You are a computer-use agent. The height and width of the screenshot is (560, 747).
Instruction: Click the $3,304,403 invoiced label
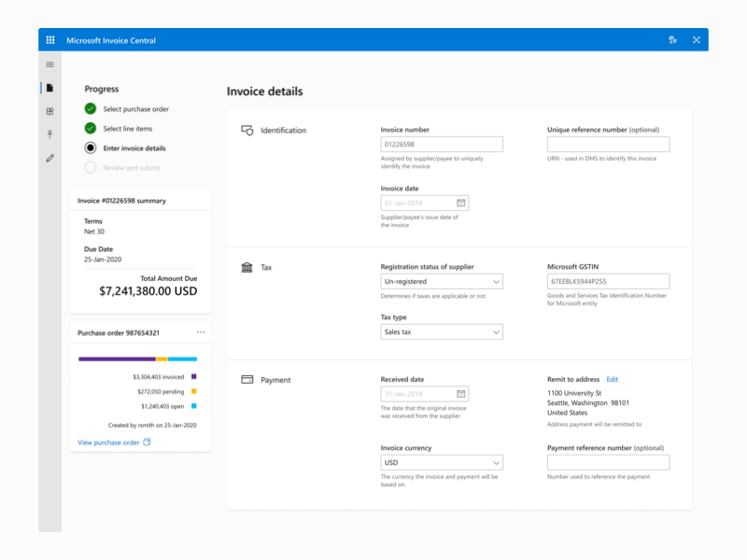158,377
